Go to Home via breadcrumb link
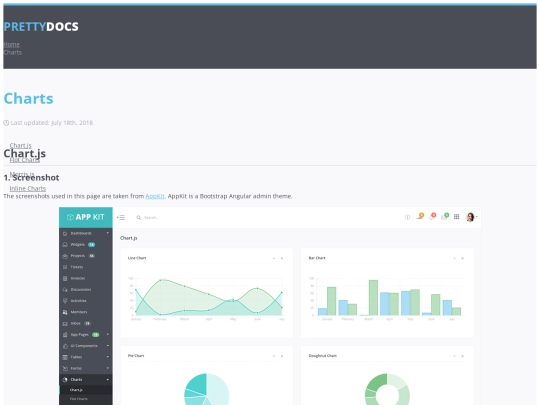The image size is (540, 405). pyautogui.click(x=11, y=44)
